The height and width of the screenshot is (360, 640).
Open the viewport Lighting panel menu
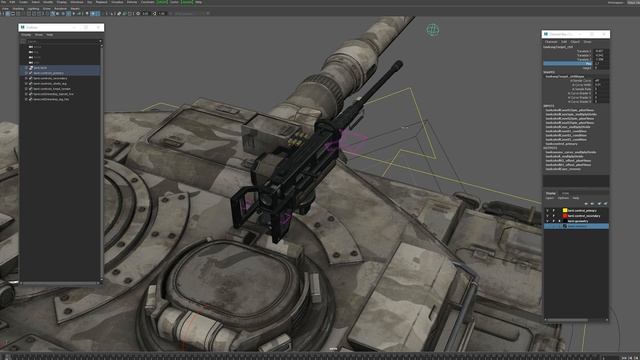[33, 9]
